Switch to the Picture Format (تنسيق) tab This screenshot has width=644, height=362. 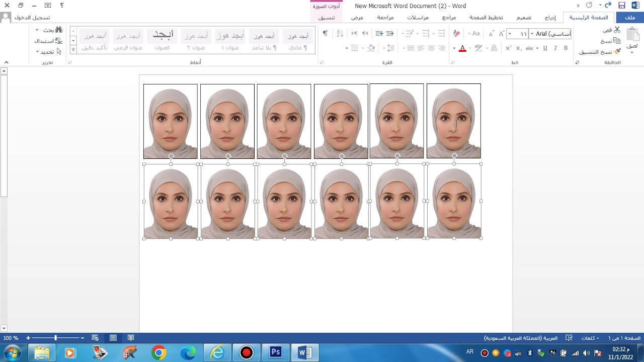327,18
